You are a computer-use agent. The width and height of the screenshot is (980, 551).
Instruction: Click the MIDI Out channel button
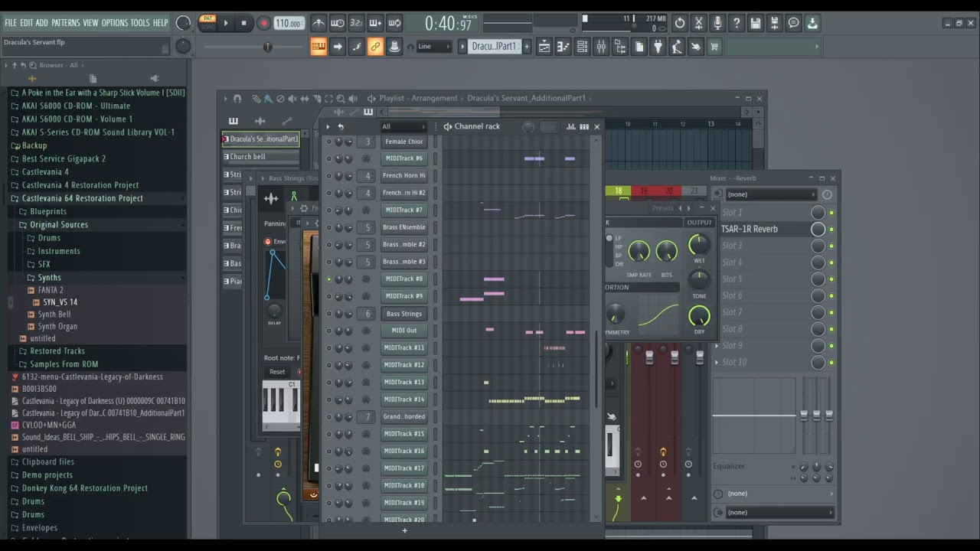404,331
